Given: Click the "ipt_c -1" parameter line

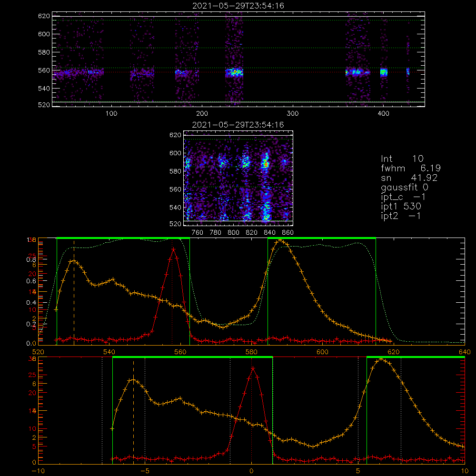Looking at the screenshot, I should coord(403,197).
